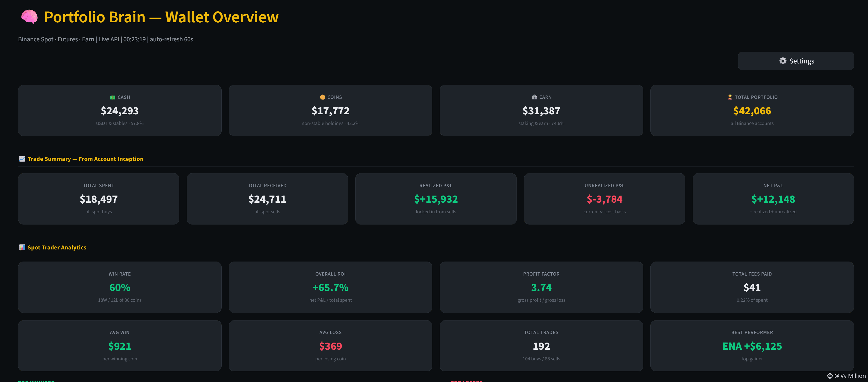The width and height of the screenshot is (868, 382).
Task: Click the Total Trades 192 card
Action: click(x=541, y=346)
